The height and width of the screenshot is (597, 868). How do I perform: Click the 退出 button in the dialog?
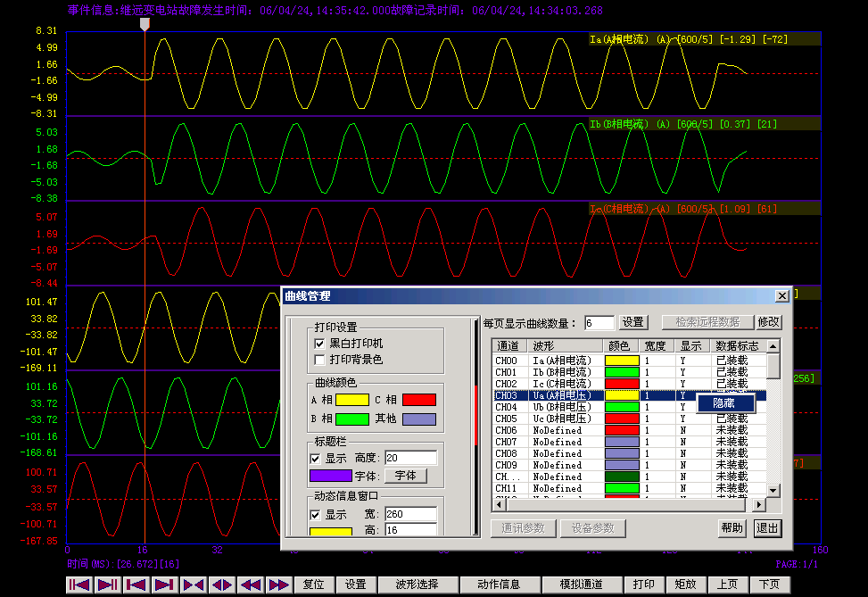pos(767,528)
